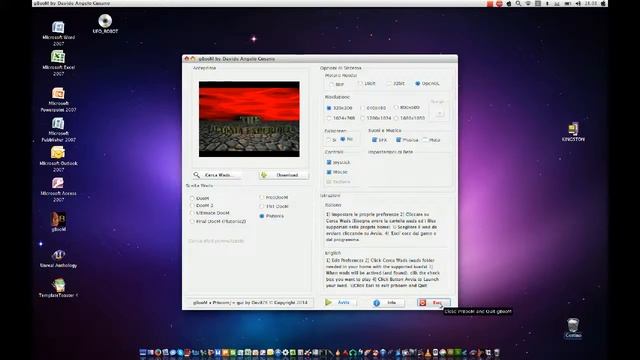Choose the 640x480 resolution
640x360 pixels.
[362, 108]
